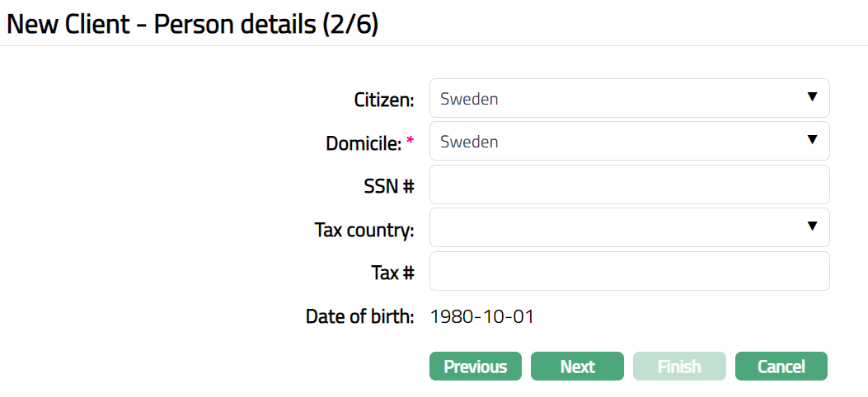
Task: Click the "SSN #" label text
Action: pos(388,186)
